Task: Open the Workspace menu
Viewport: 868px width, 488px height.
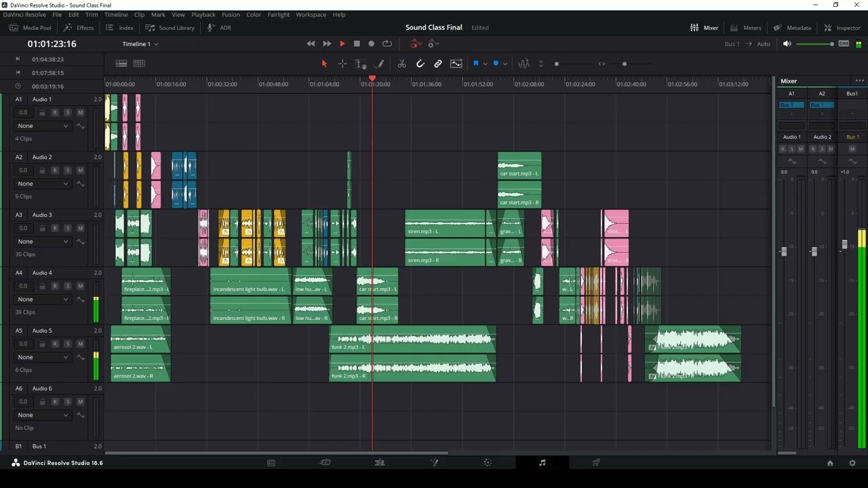Action: [311, 14]
